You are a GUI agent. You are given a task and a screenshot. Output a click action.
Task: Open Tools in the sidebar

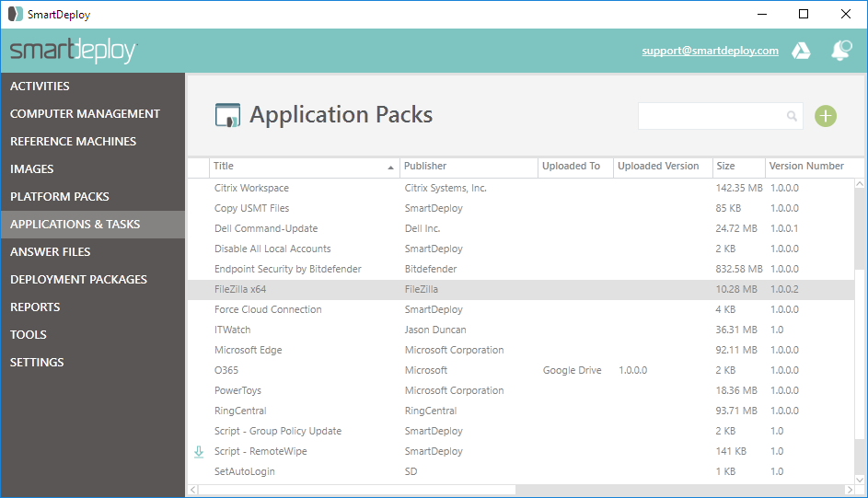click(92, 335)
